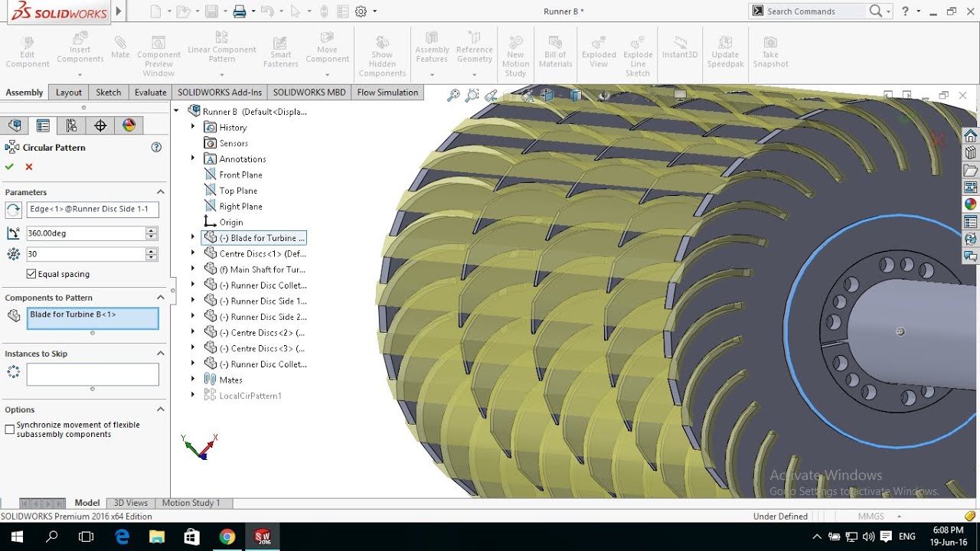Switch to the Evaluate tab
Image resolution: width=980 pixels, height=551 pixels.
click(x=151, y=92)
